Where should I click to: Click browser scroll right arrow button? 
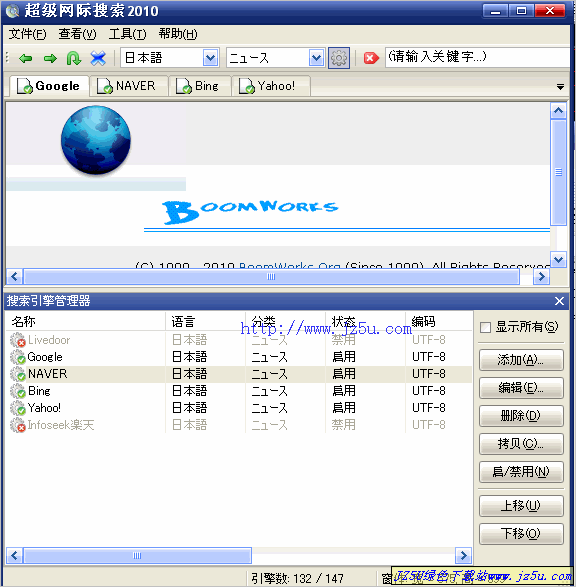coord(541,277)
